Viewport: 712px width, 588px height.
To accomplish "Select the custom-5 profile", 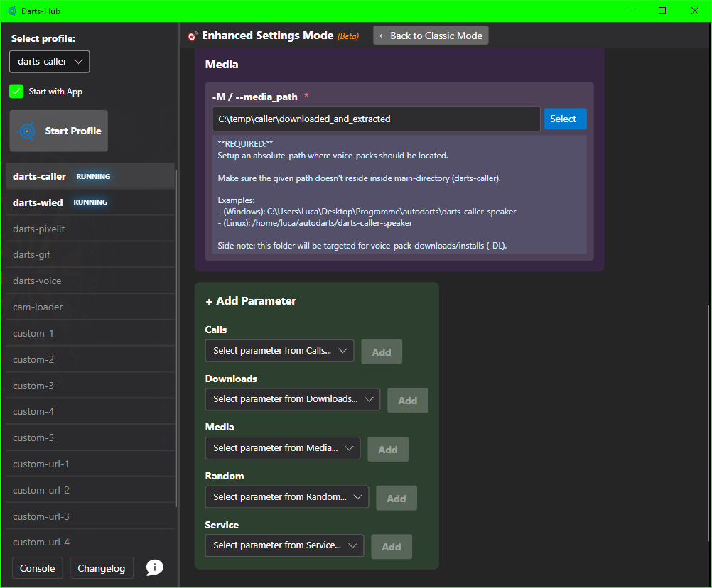I will click(90, 438).
